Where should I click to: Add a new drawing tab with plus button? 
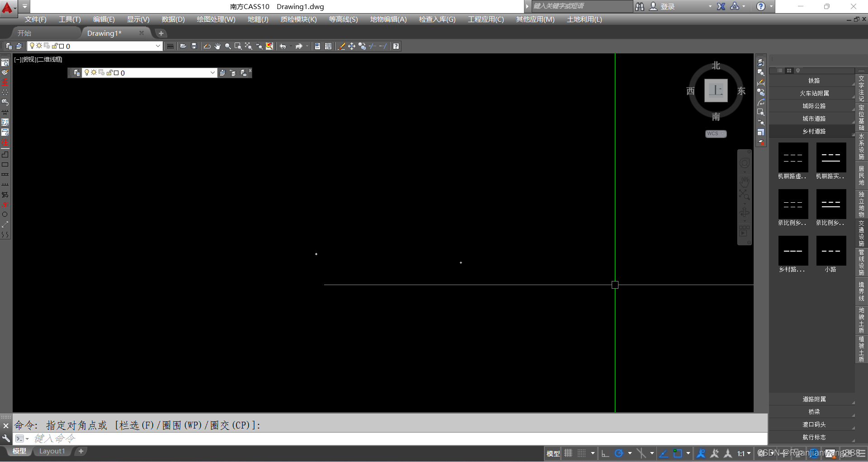tap(161, 33)
